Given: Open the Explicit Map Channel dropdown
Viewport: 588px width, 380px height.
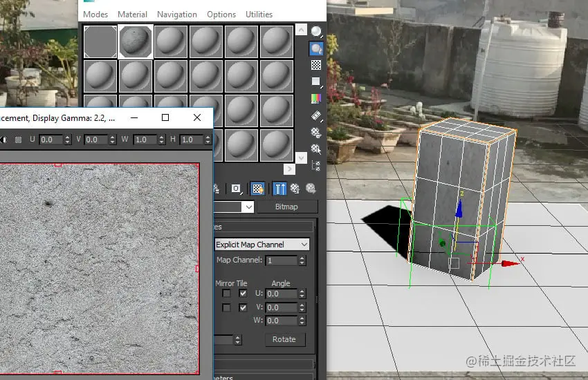Looking at the screenshot, I should [262, 245].
